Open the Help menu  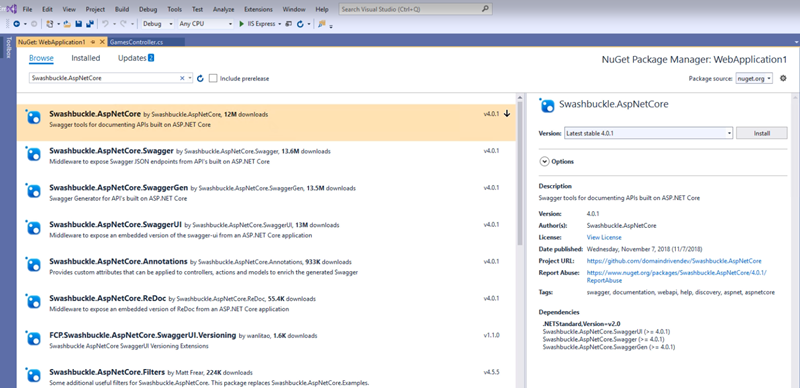coord(322,9)
